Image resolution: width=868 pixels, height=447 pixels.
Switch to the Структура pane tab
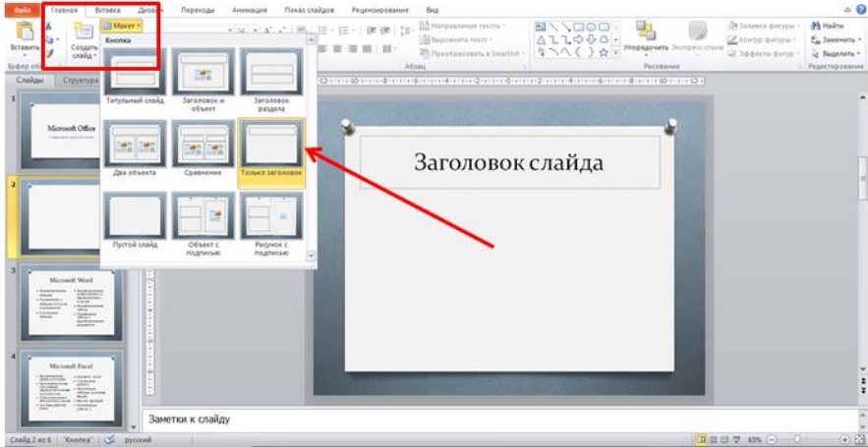[79, 80]
